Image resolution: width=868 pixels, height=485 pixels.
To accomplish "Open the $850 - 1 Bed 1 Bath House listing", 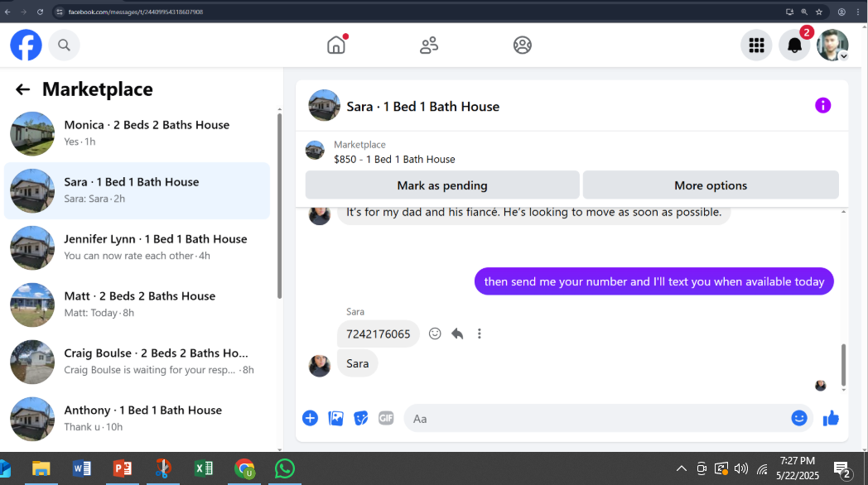I will [x=394, y=159].
